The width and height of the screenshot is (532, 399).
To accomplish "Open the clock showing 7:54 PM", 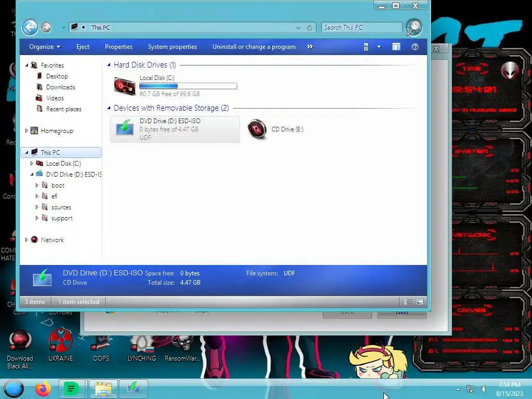I will click(509, 389).
